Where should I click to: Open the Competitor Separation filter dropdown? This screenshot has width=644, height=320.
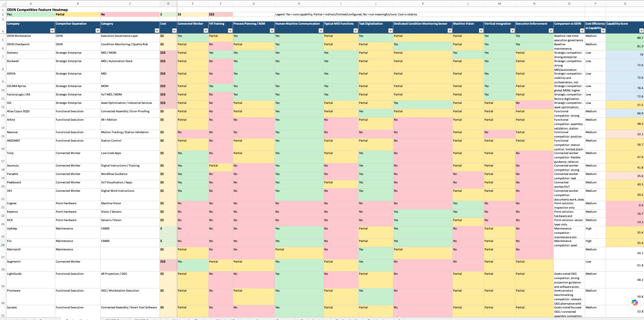tap(98, 31)
